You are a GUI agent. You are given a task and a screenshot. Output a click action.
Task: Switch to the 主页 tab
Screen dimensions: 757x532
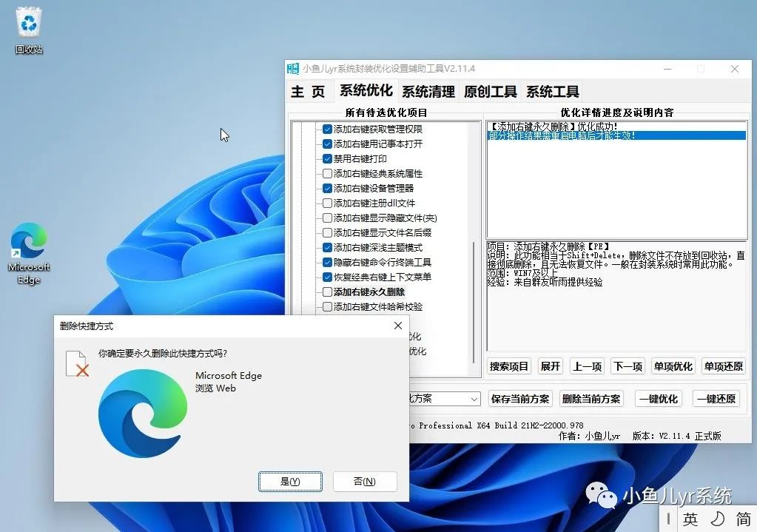pos(308,91)
